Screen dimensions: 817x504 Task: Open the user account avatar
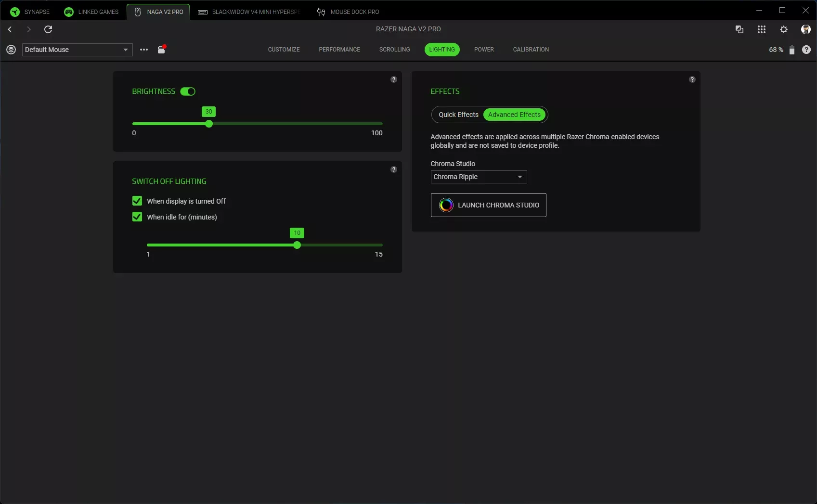point(806,29)
